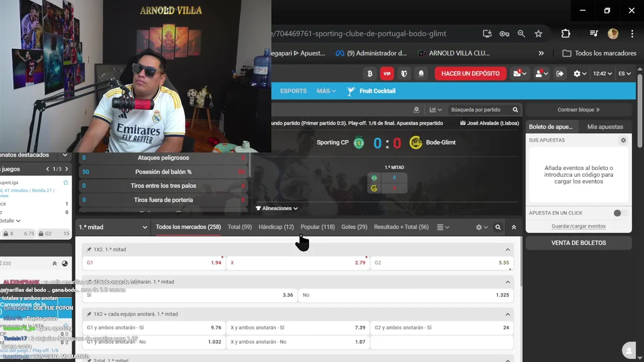Click the search magnifier in Búsqueda por partido

515,110
